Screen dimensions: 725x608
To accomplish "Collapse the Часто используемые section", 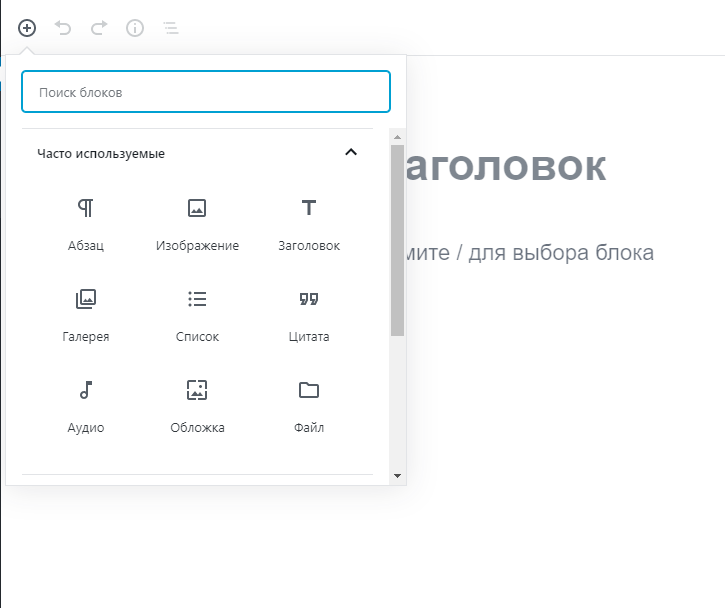I will click(350, 153).
